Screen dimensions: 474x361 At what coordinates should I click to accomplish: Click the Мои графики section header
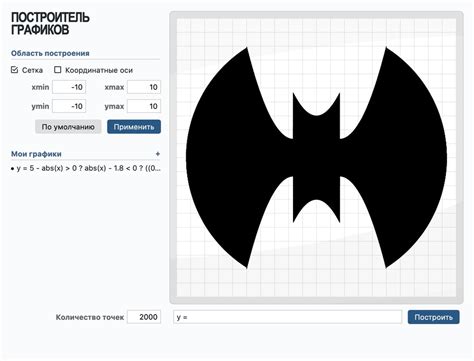[36, 154]
